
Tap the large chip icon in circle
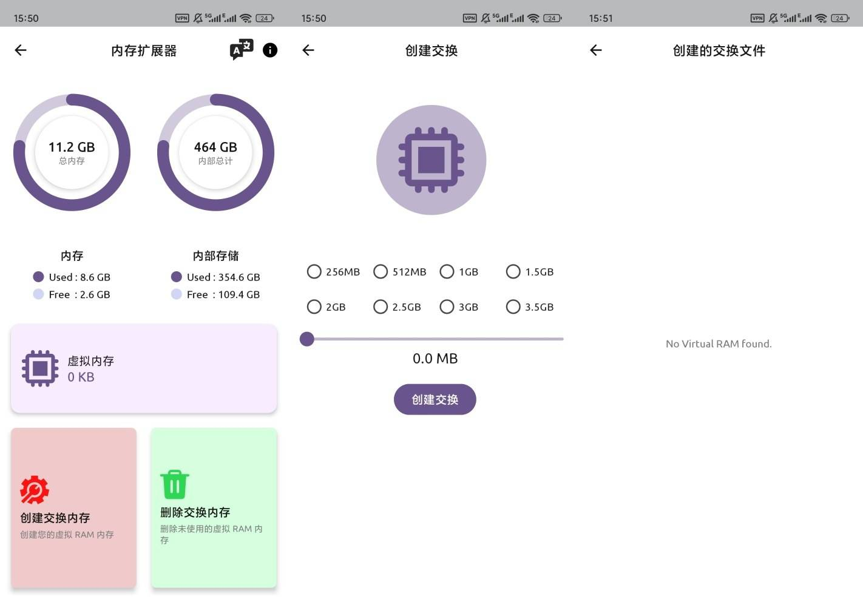point(431,160)
